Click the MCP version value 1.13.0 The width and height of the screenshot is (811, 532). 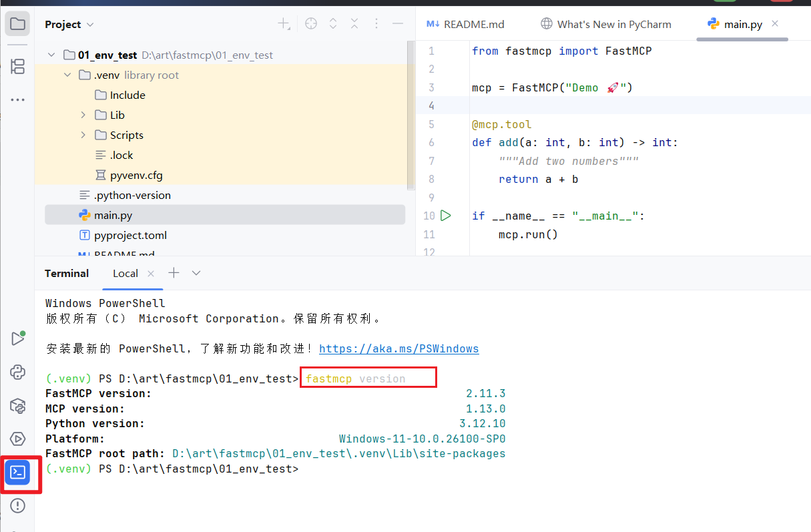tap(486, 409)
